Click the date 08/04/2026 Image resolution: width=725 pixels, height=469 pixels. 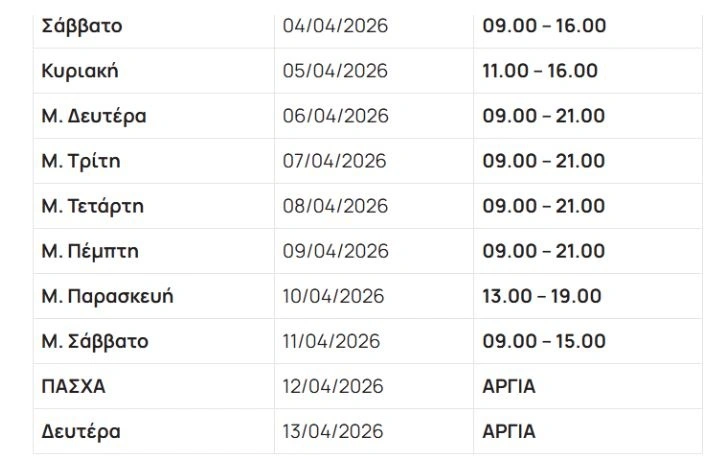335,206
